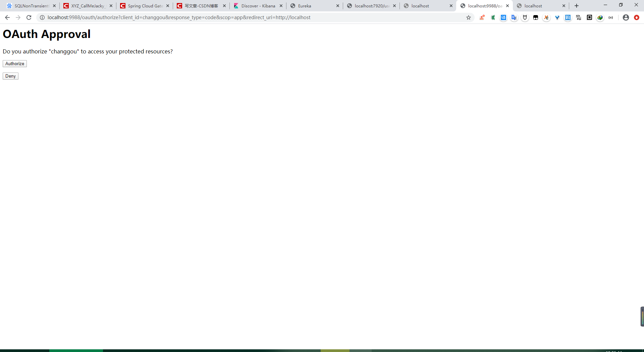Switch to the XYZ_CallMeJacky tab
644x352 pixels.
pos(88,6)
